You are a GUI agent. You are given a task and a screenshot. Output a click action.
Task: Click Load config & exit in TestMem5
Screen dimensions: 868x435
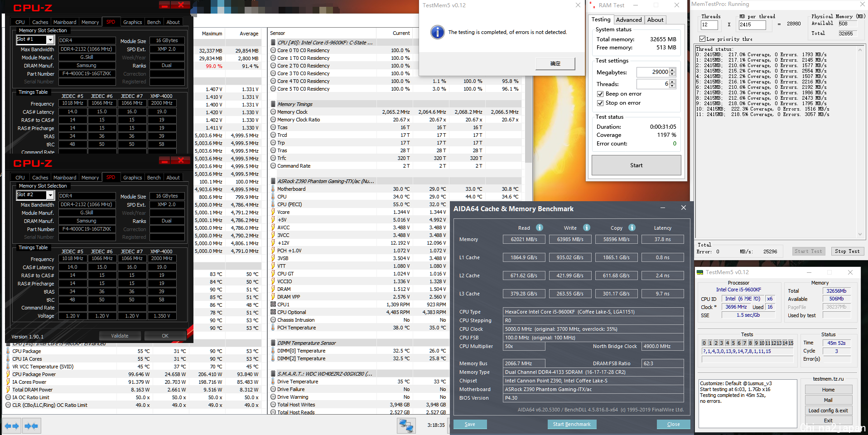click(828, 411)
